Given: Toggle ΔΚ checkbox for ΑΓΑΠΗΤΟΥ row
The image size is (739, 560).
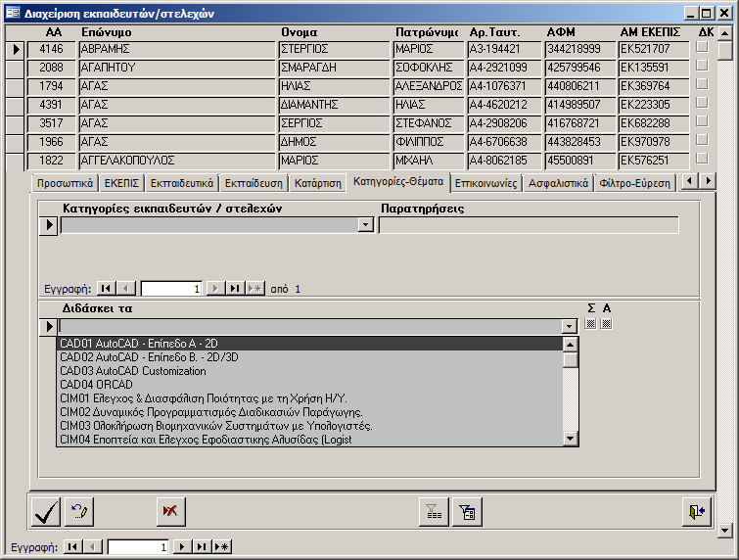Looking at the screenshot, I should tap(701, 67).
